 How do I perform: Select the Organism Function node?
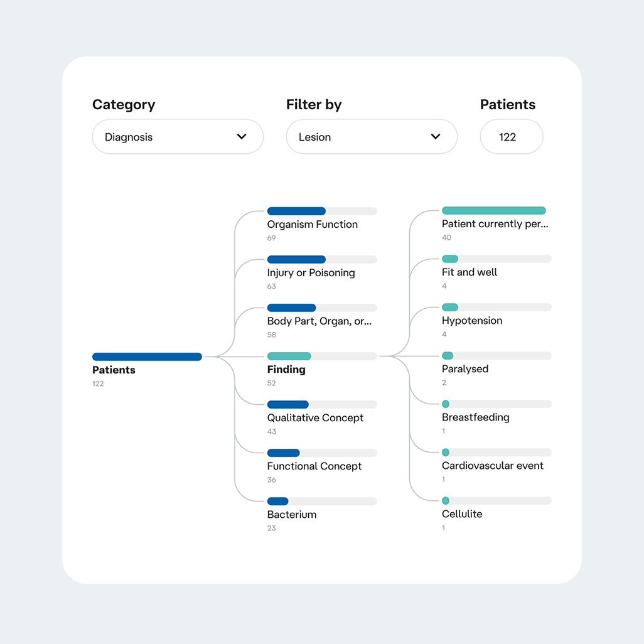312,224
